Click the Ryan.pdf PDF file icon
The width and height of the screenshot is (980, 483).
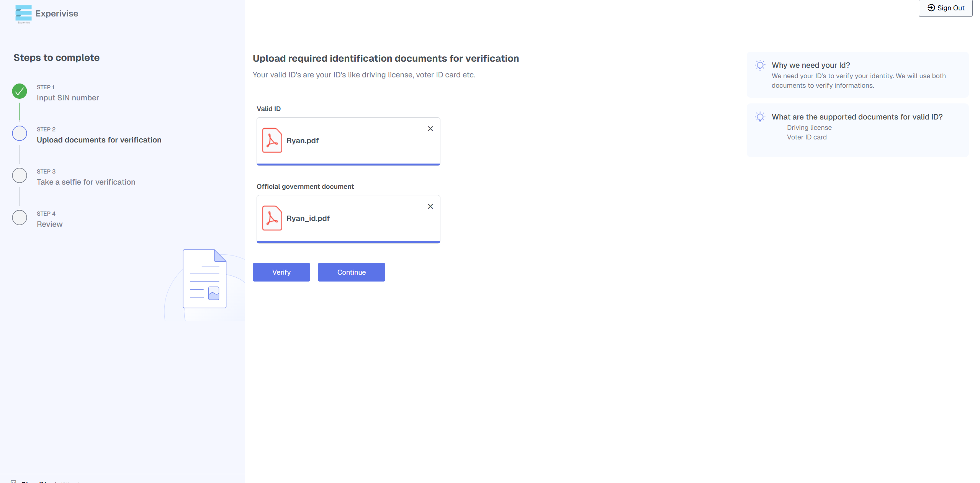point(272,141)
